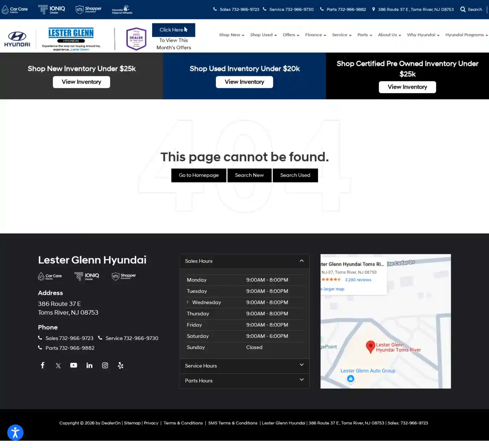This screenshot has width=489, height=448.
Task: Open the Facebook social icon
Action: coord(42,365)
